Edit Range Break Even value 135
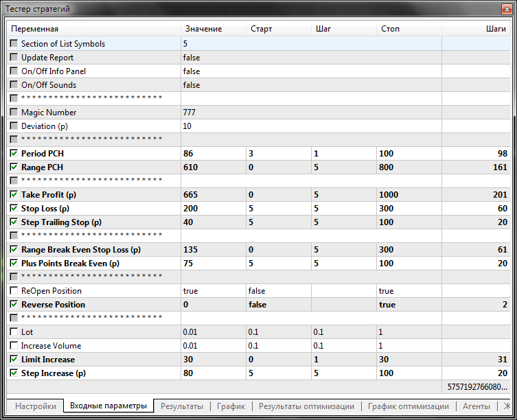This screenshot has width=517, height=420. 214,250
